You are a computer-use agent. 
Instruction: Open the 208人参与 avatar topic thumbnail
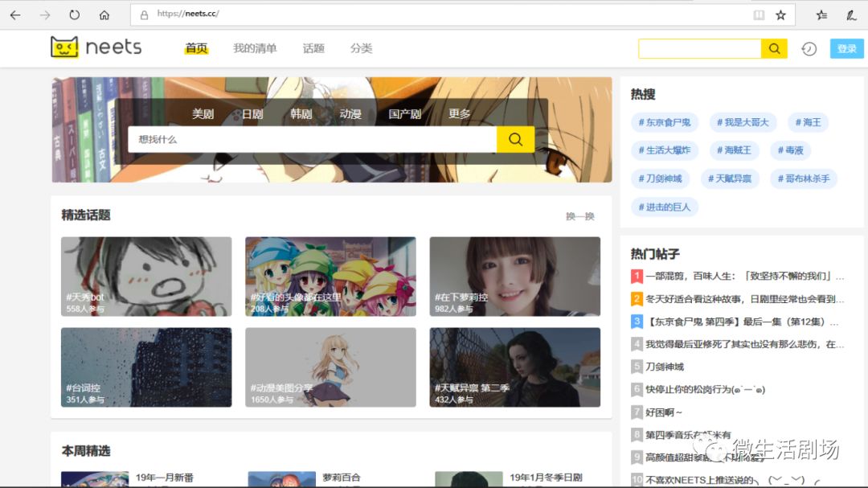330,277
